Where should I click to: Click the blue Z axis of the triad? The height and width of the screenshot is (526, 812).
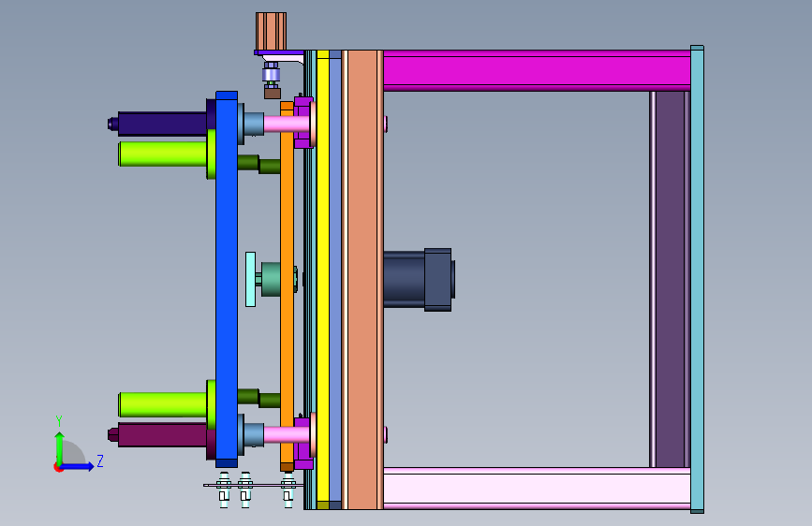(x=78, y=466)
